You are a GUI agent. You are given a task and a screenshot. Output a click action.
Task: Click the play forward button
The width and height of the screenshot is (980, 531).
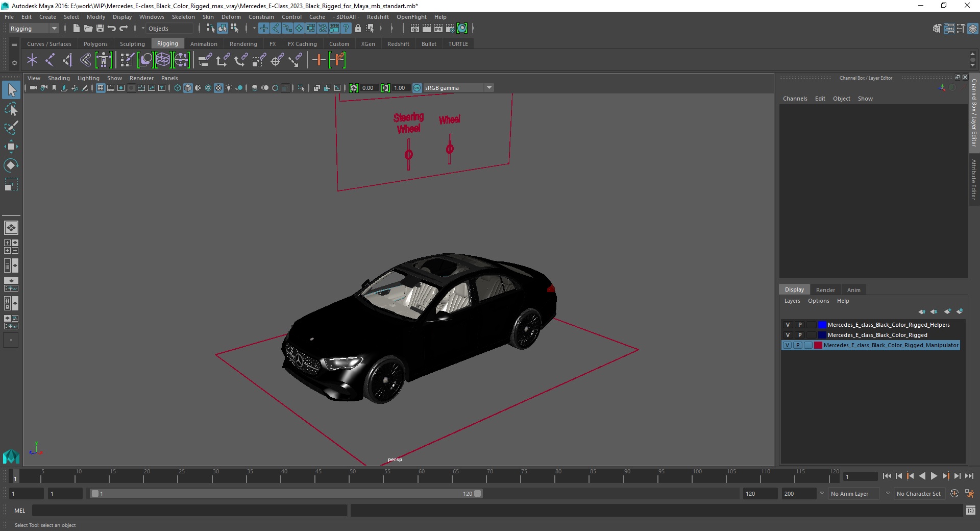pyautogui.click(x=934, y=476)
